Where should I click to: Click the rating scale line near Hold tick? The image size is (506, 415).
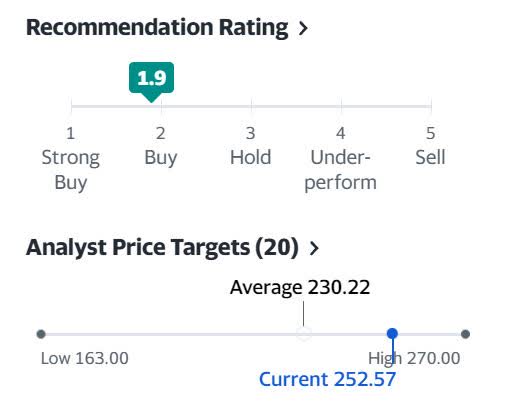[x=251, y=106]
